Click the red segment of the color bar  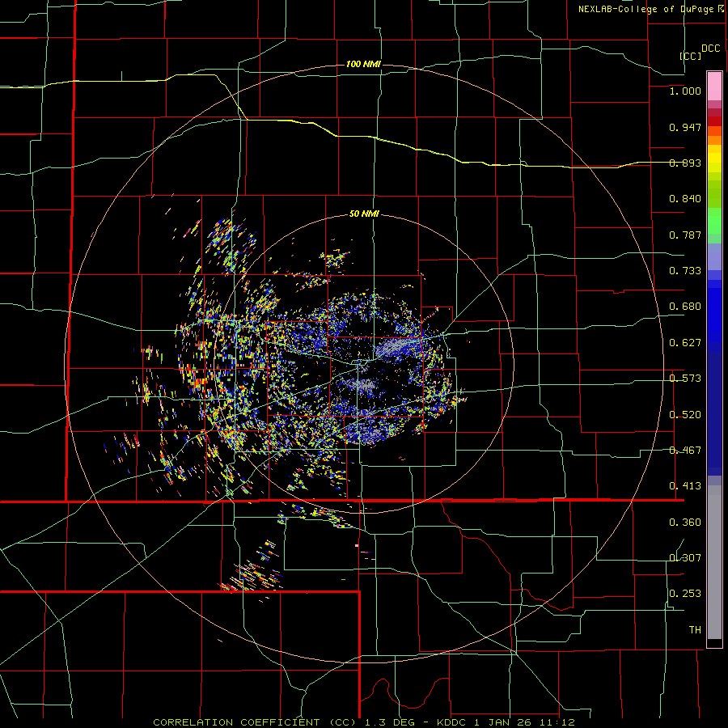tap(714, 121)
